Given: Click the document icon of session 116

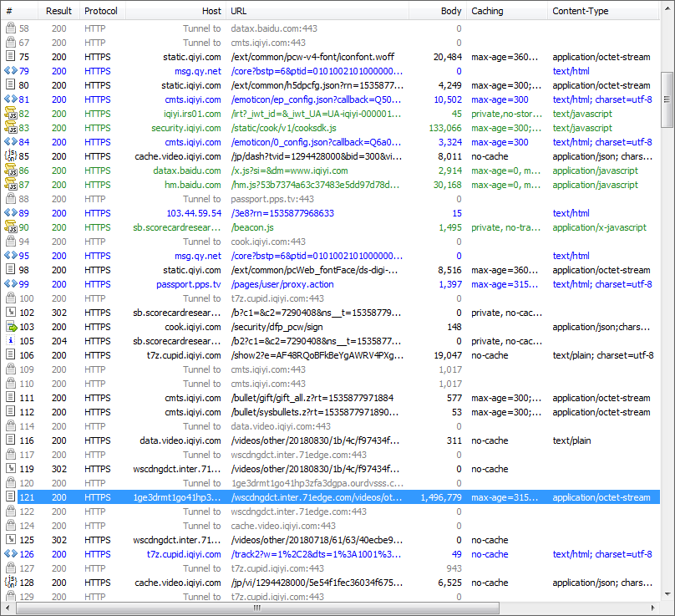Looking at the screenshot, I should click(x=11, y=440).
